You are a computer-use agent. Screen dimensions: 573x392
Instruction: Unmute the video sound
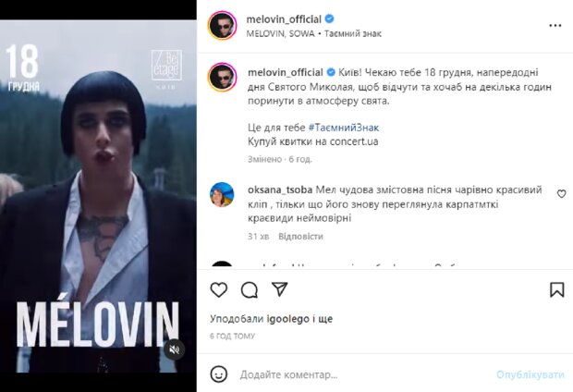175,349
